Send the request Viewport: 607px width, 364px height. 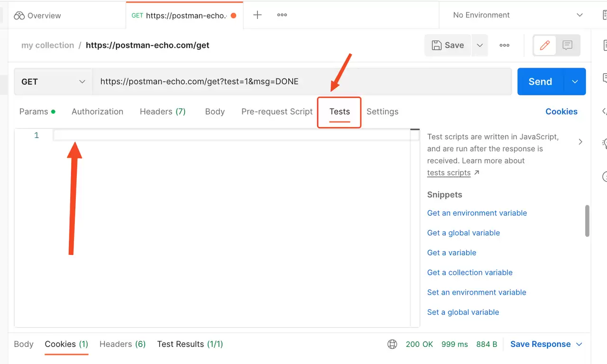coord(540,82)
